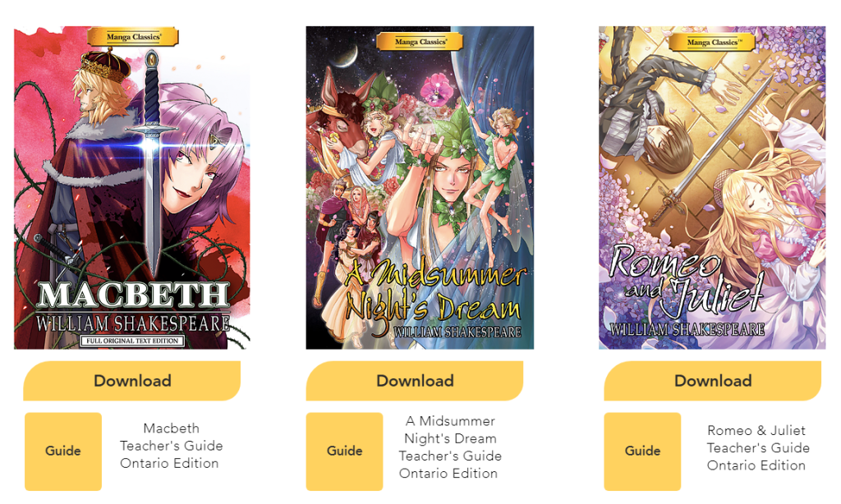Click the MACBETH title lettering on the cover

point(133,296)
